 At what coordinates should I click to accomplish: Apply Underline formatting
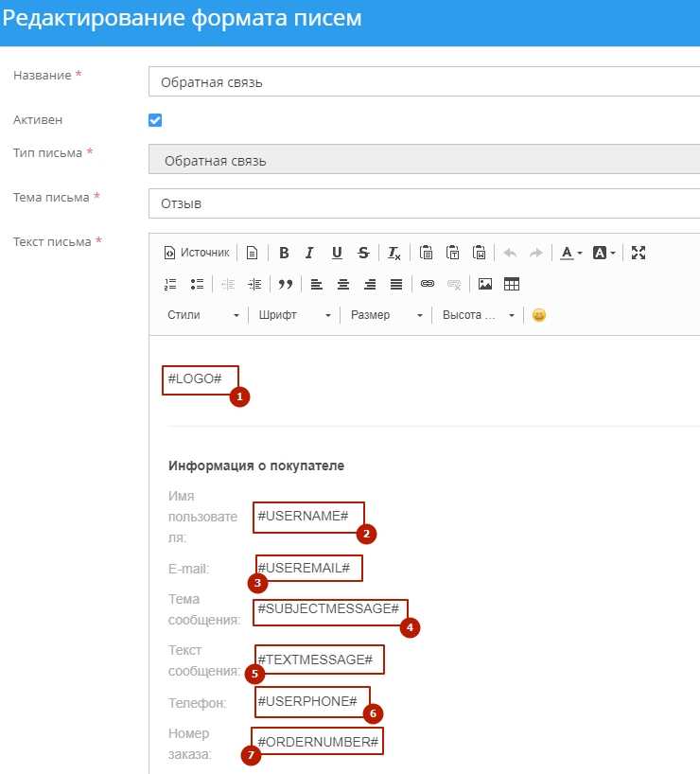point(337,253)
